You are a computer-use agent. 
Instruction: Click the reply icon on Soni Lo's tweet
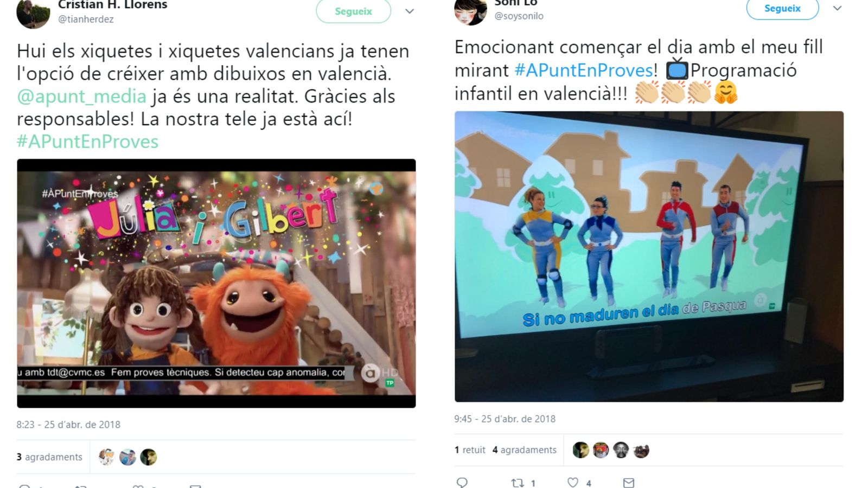click(462, 482)
